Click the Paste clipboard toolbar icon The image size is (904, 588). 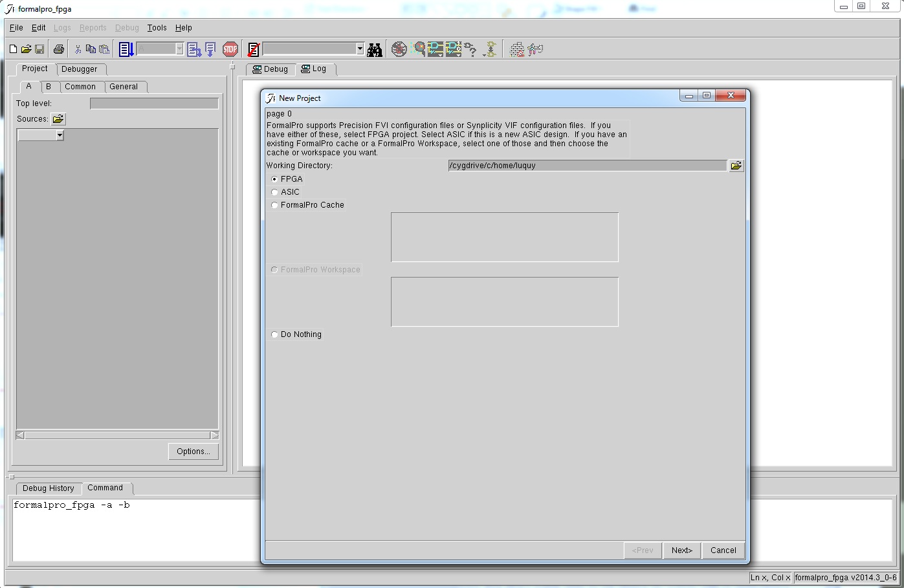[104, 49]
